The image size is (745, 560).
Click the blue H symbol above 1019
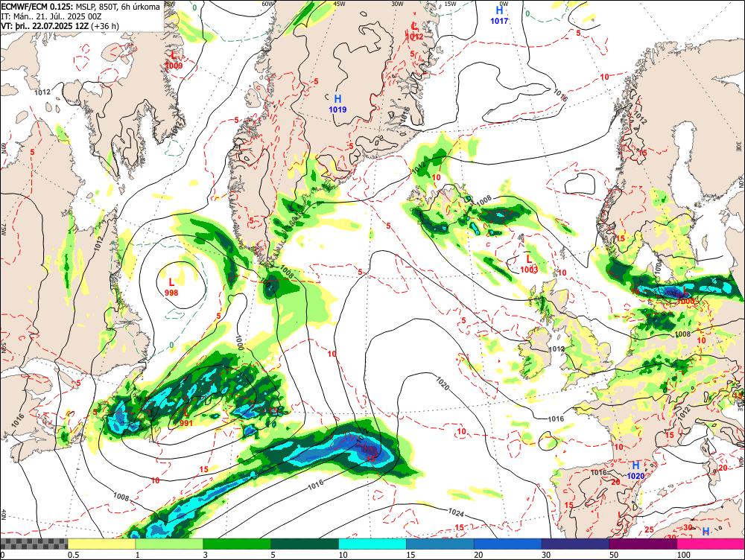pyautogui.click(x=337, y=99)
